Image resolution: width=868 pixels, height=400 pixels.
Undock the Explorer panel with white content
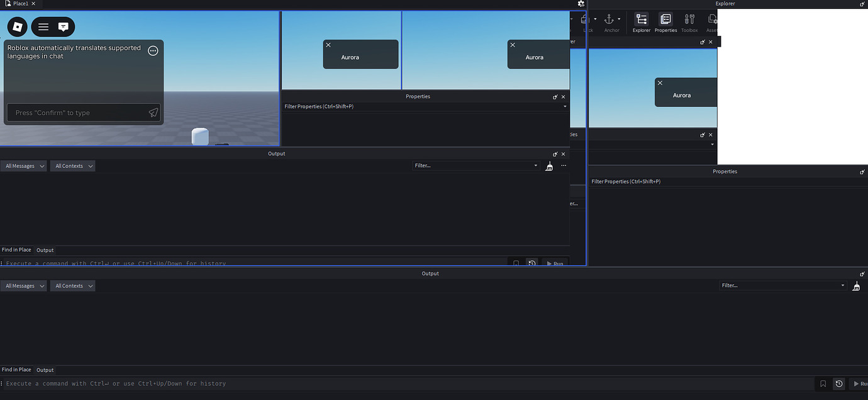(x=862, y=4)
